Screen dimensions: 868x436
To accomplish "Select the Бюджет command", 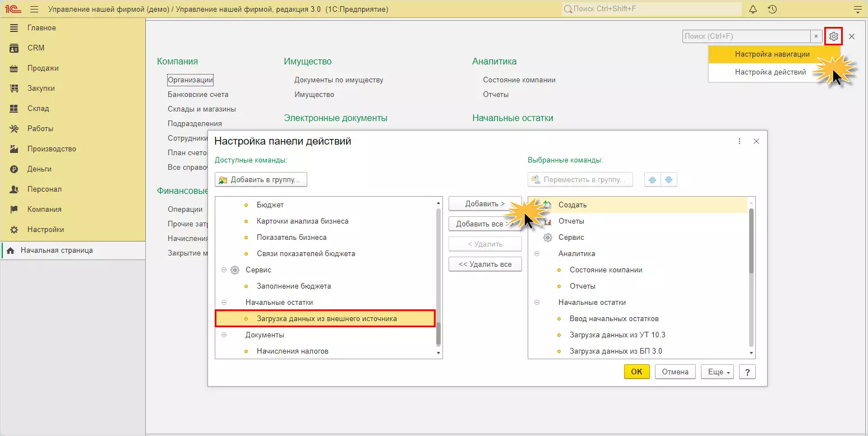I will coord(270,205).
